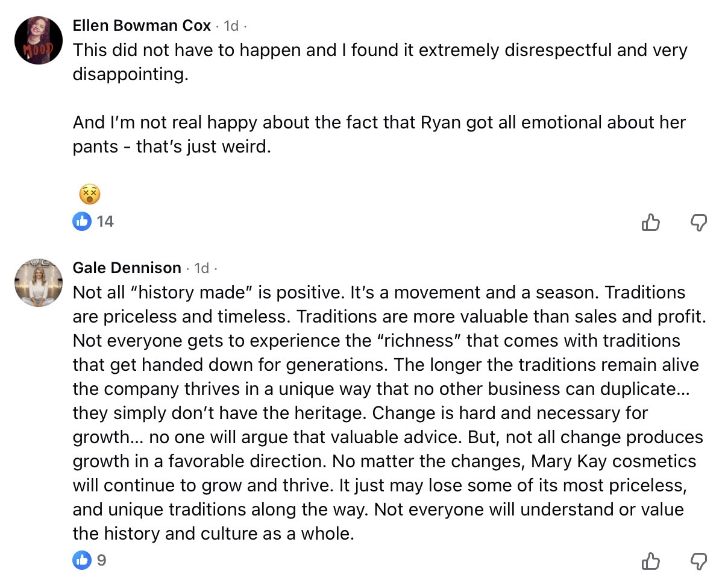Viewport: 728px width, 577px height.
Task: Click the dizzy face emoji in Ellen's comment
Action: click(x=89, y=194)
